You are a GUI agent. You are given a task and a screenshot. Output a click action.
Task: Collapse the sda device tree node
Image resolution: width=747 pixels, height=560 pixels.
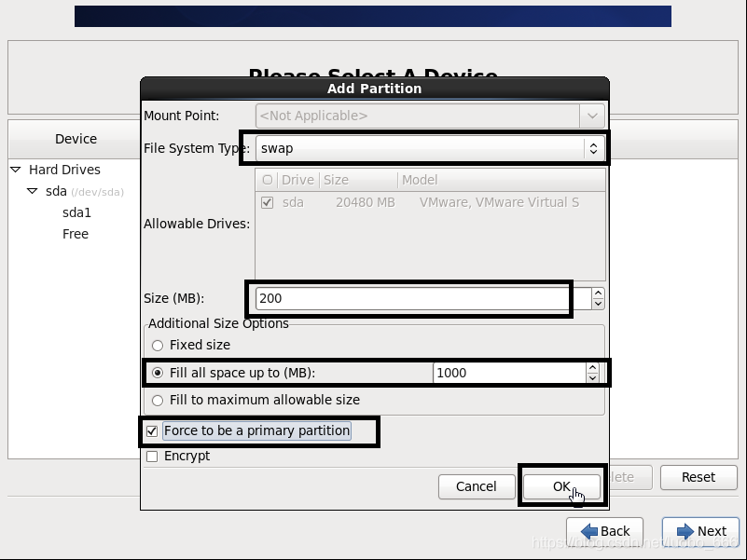click(33, 191)
